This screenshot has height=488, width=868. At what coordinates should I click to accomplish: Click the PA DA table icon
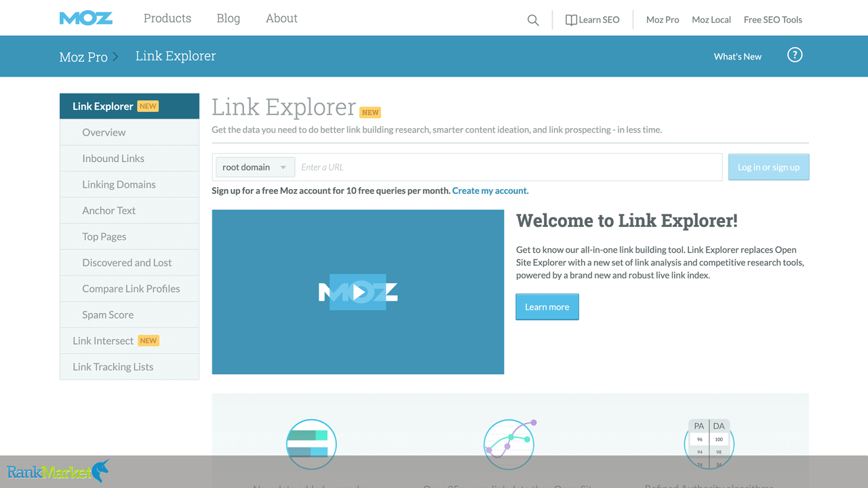tap(709, 444)
